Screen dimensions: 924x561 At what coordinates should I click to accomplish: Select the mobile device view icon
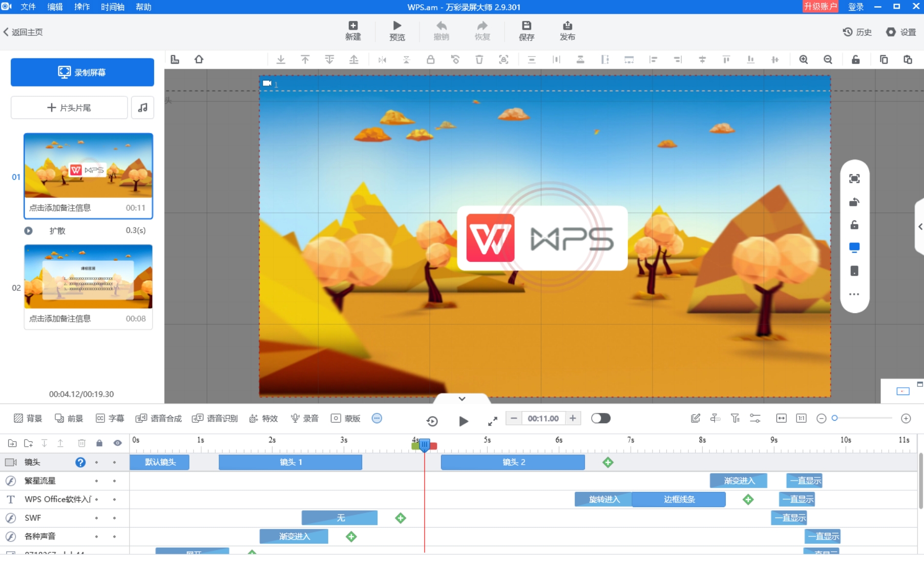click(x=854, y=271)
